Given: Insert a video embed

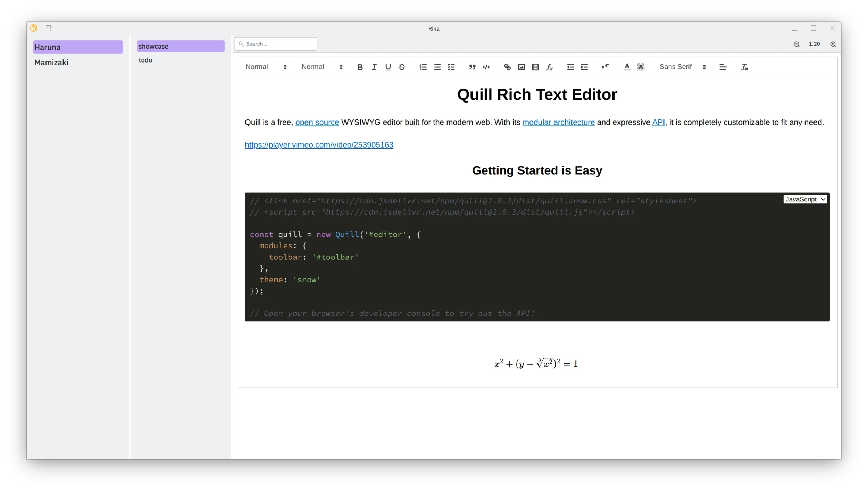Looking at the screenshot, I should [x=535, y=67].
